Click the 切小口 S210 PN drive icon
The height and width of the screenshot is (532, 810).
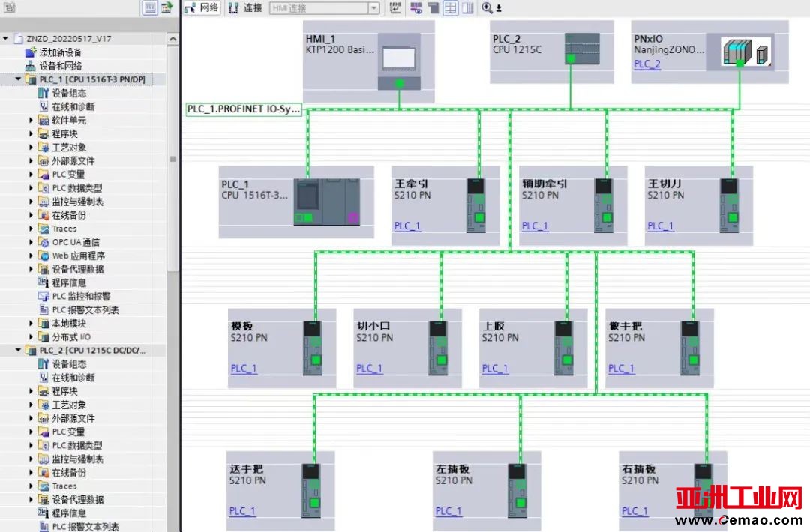pos(438,348)
